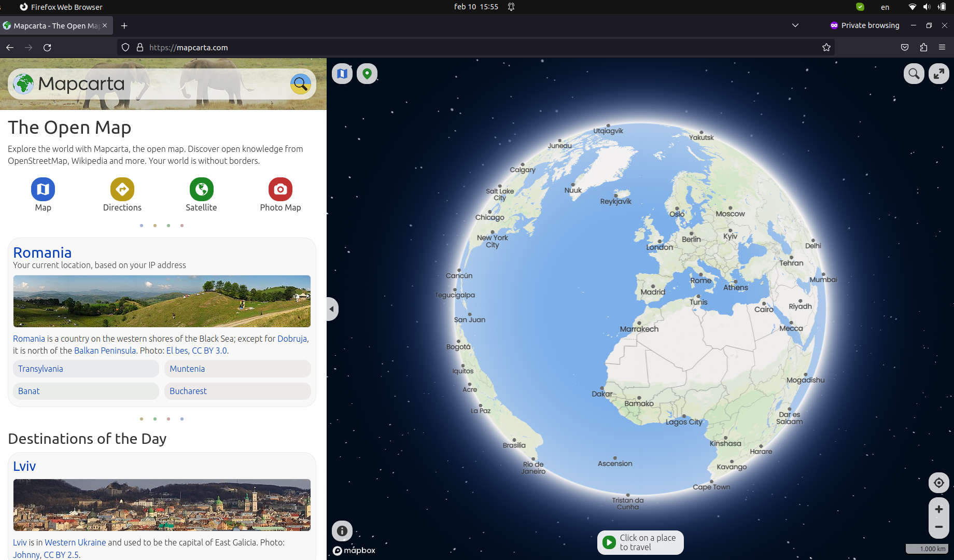Click the Transylvania region button

(x=86, y=369)
